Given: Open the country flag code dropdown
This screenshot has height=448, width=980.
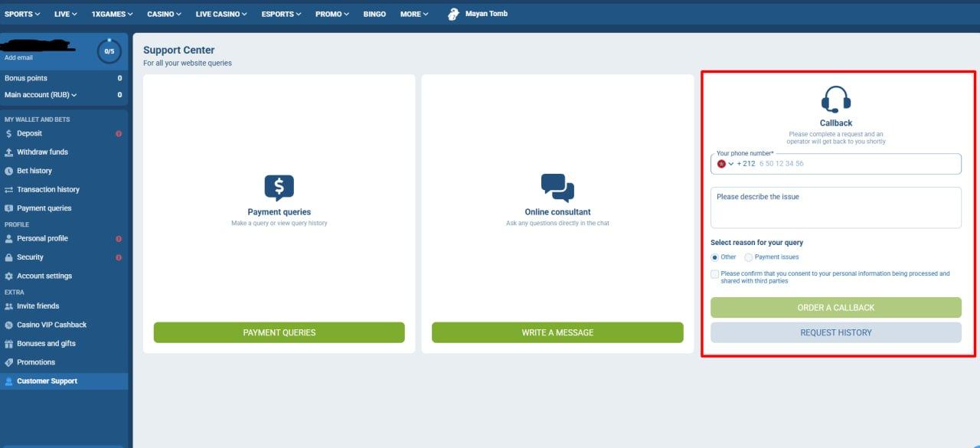Looking at the screenshot, I should 725,163.
